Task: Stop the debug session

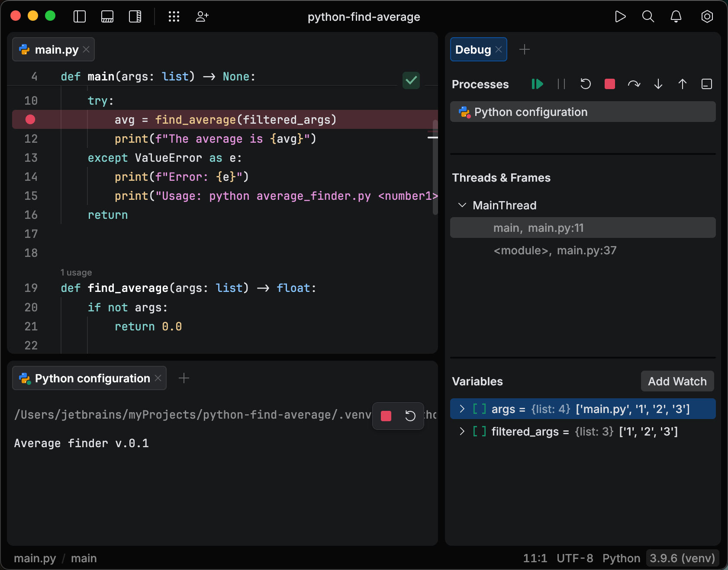Action: coord(610,84)
